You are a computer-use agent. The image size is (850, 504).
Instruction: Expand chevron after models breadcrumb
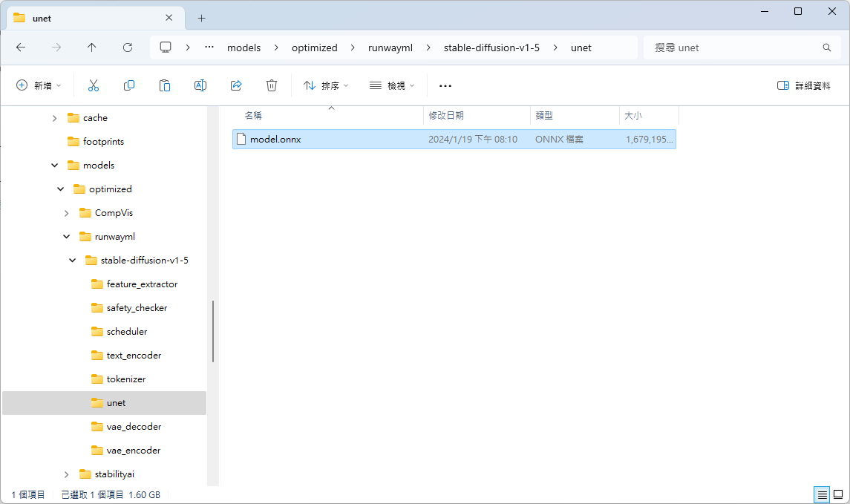[x=276, y=48]
